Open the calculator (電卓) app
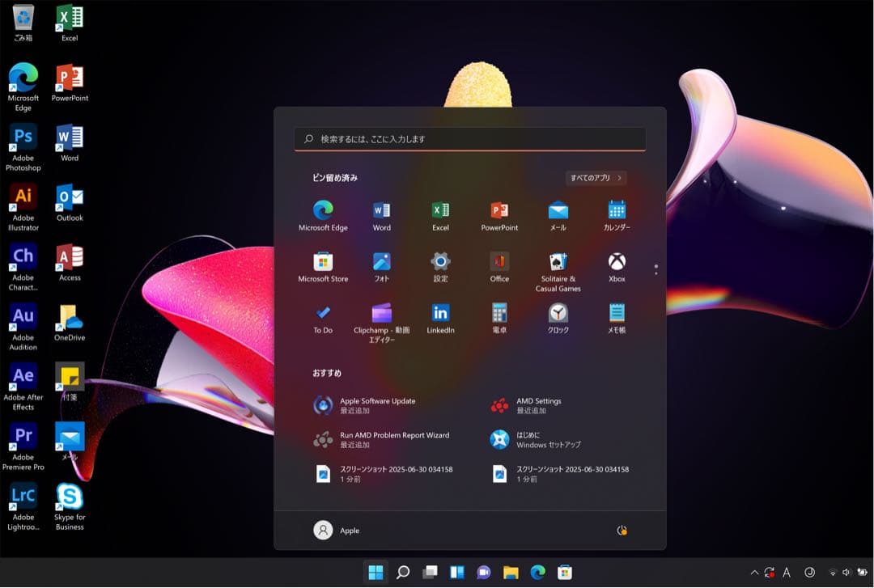This screenshot has height=588, width=874. point(499,313)
